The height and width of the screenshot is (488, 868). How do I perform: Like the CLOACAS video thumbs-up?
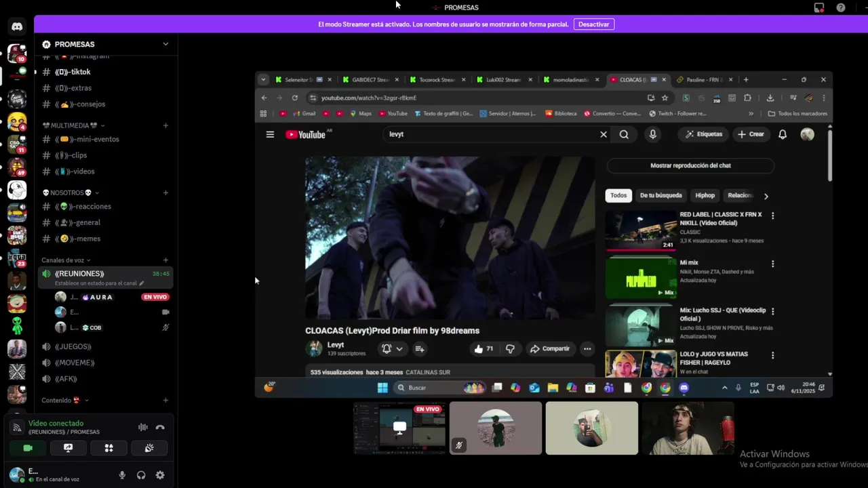[x=484, y=349]
